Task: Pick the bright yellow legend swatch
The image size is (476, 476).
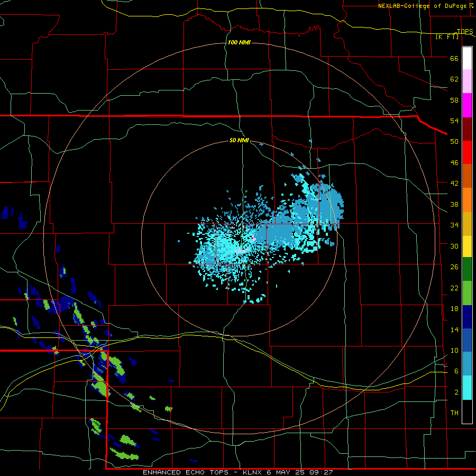Action: coord(467,246)
